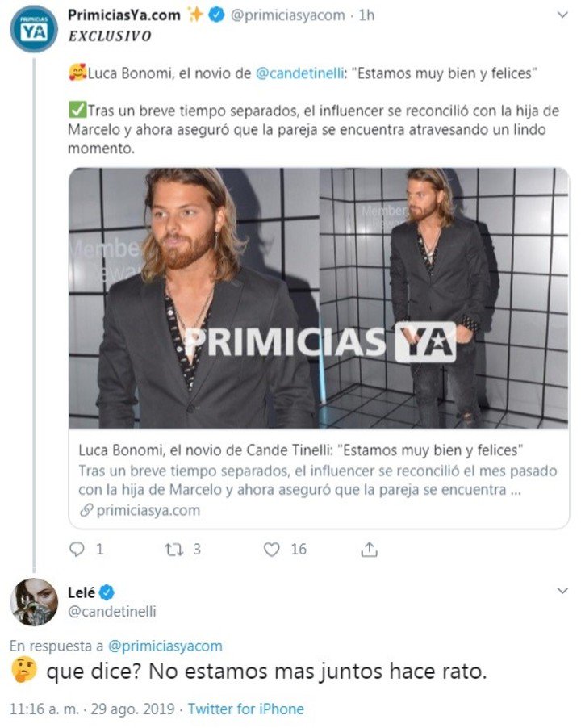Click the Twitter for iPhone link
581x728 pixels.
pos(246,709)
